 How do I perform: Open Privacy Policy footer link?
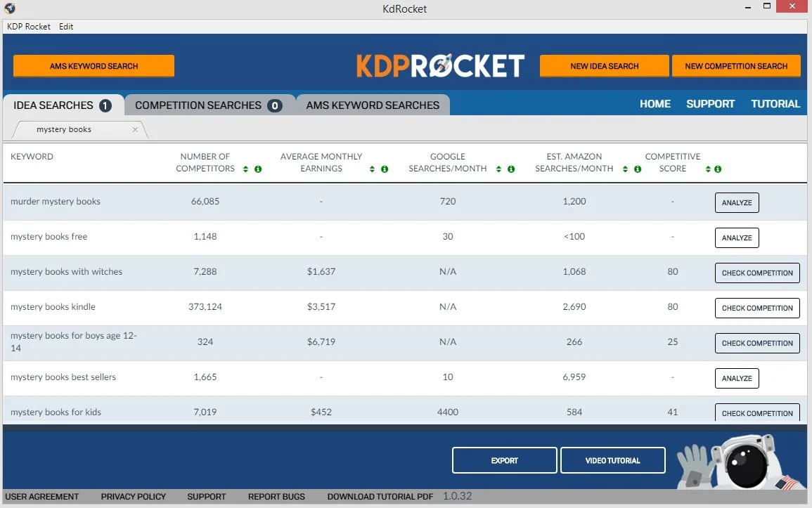(x=133, y=497)
